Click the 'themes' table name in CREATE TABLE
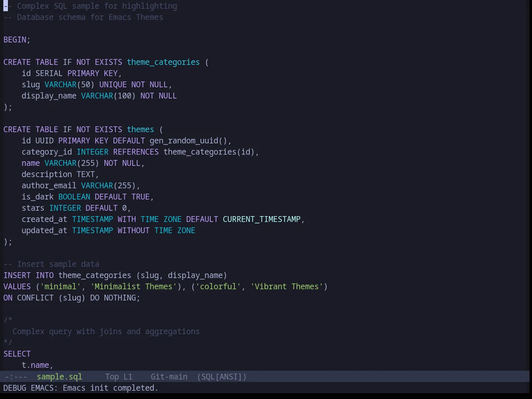Image resolution: width=532 pixels, height=399 pixels. coord(140,129)
